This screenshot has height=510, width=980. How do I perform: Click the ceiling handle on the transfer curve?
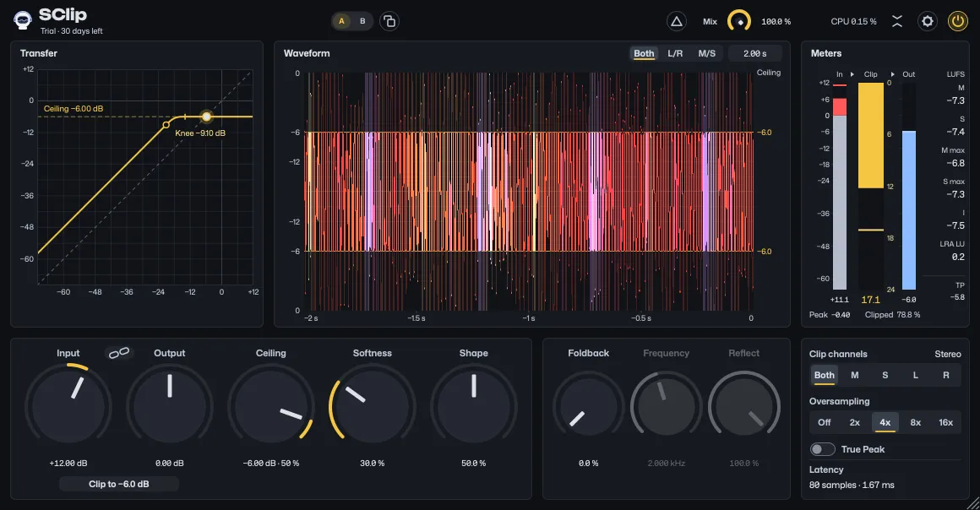coord(206,117)
